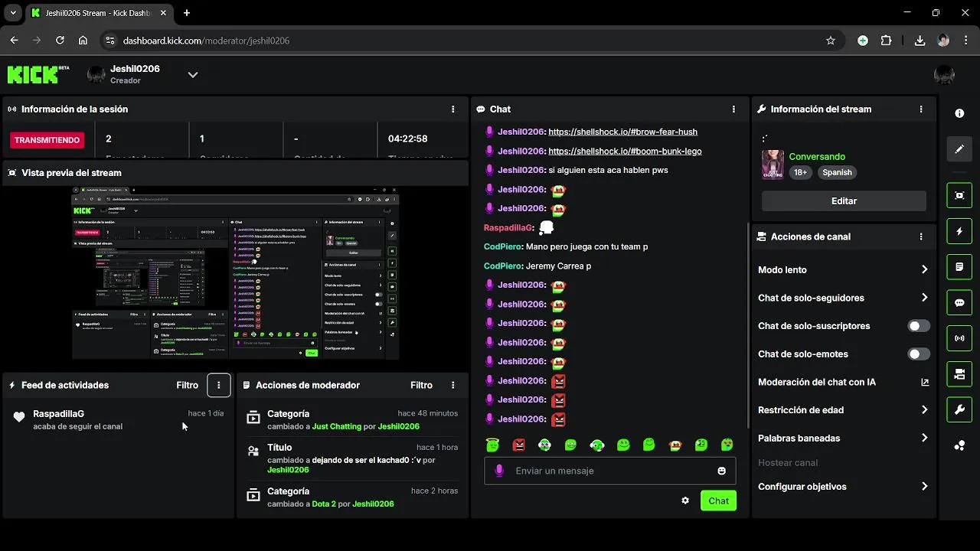
Task: Open options menu of Acciones de canal
Action: [x=921, y=237]
